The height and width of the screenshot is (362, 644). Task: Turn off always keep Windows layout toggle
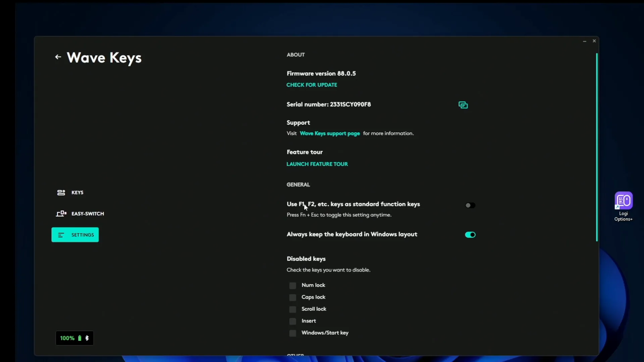point(470,235)
